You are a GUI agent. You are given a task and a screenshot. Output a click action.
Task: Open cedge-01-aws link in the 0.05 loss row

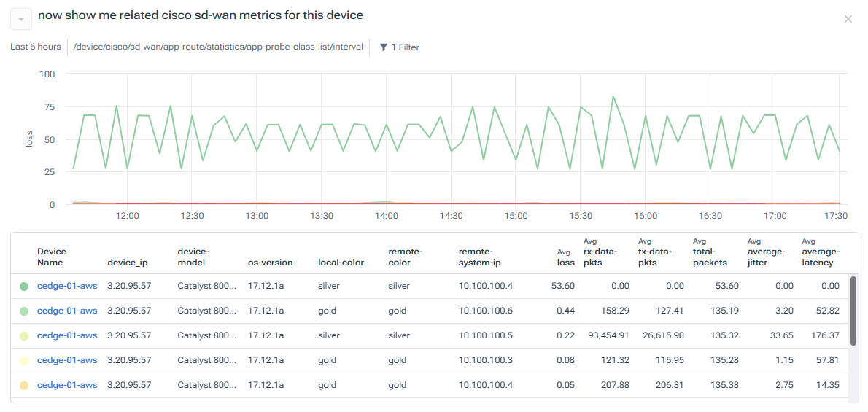point(67,386)
